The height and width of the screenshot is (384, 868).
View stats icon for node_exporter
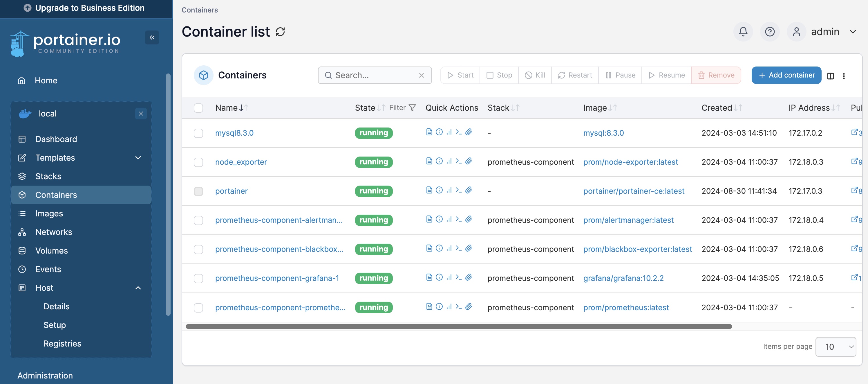[449, 161]
